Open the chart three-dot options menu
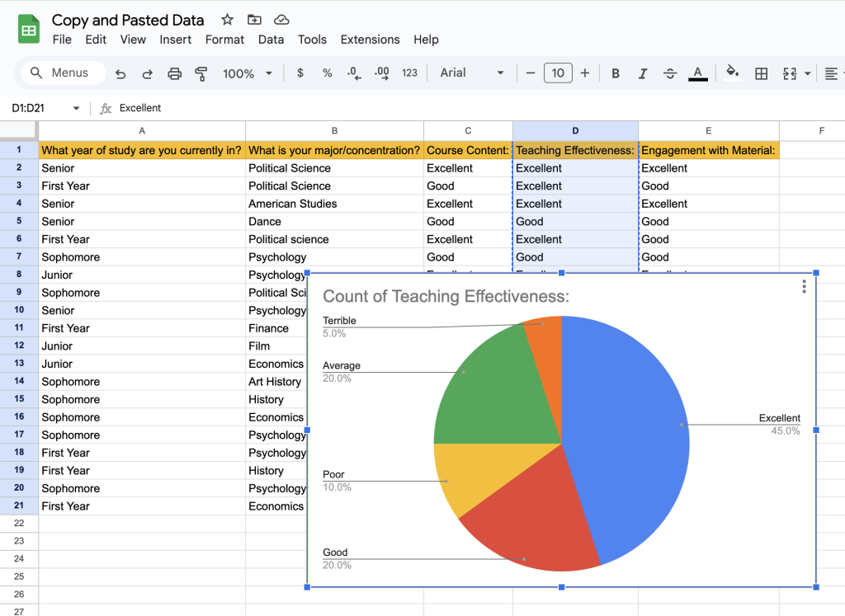This screenshot has width=845, height=616. coord(804,286)
